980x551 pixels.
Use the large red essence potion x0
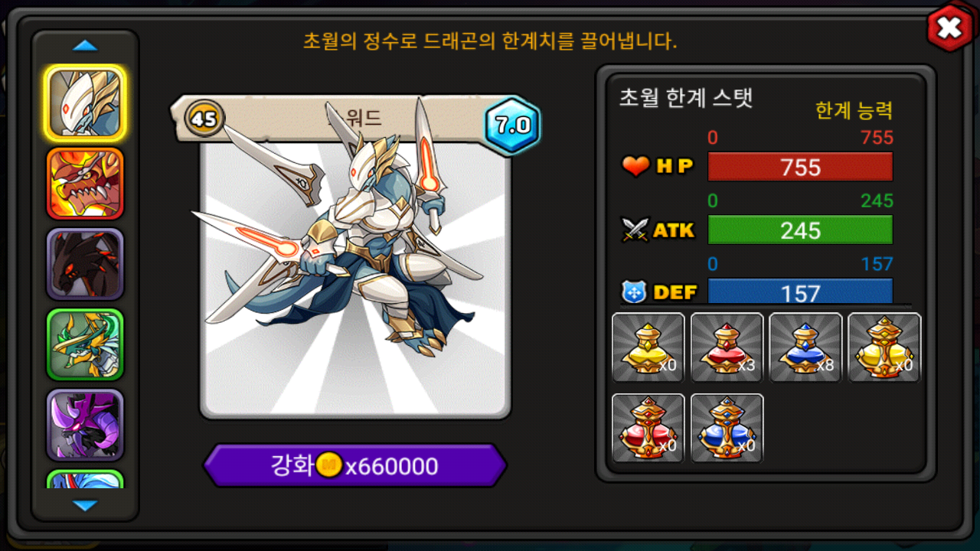648,429
